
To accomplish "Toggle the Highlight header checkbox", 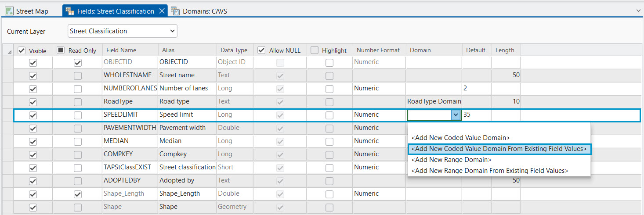I will pos(315,50).
